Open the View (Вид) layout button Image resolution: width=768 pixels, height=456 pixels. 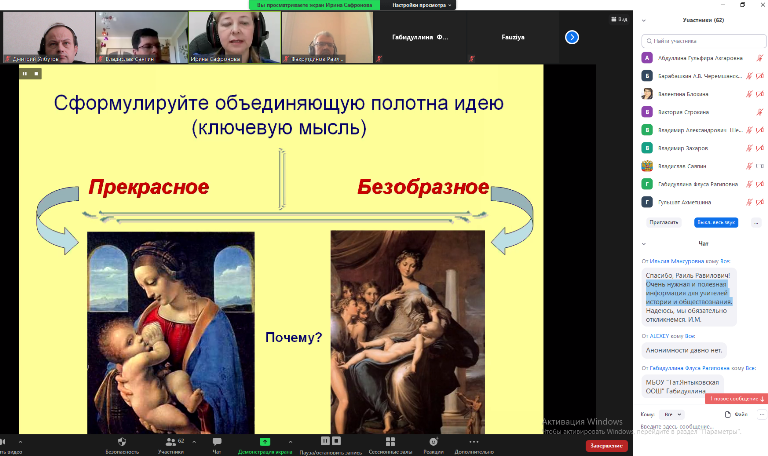point(619,19)
